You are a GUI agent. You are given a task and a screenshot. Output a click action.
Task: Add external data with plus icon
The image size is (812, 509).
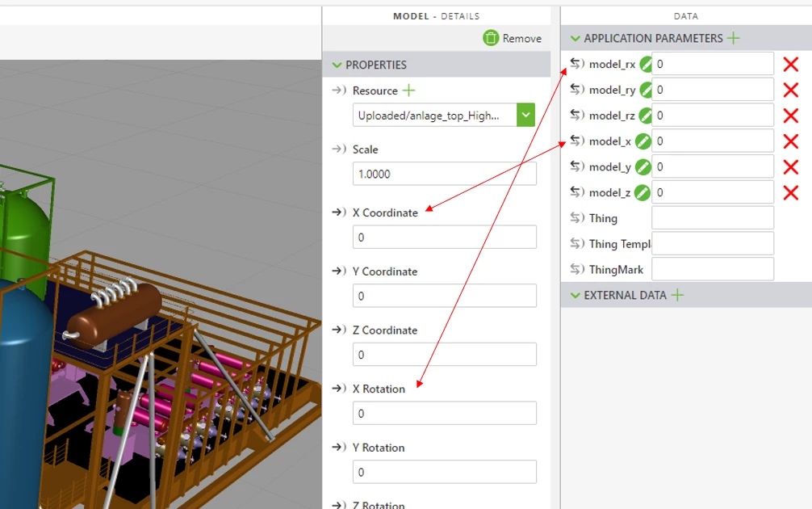(677, 295)
